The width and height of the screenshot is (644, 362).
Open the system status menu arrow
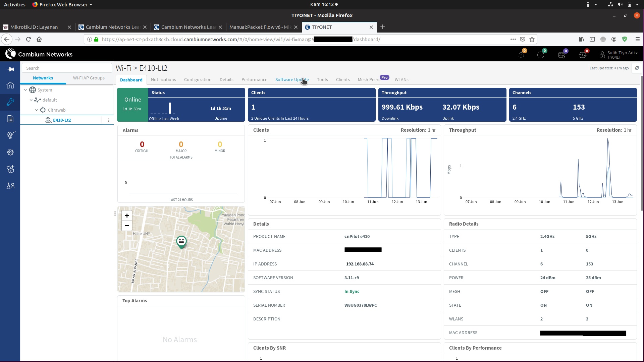coord(637,4)
